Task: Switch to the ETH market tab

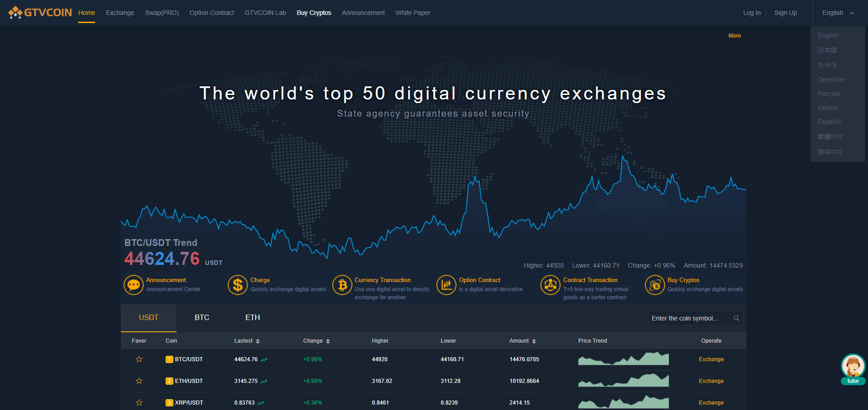Action: click(x=253, y=318)
